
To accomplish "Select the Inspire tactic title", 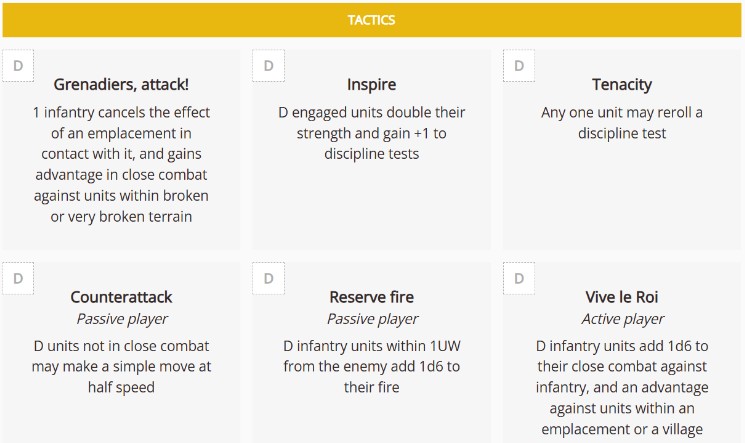I will pyautogui.click(x=371, y=84).
